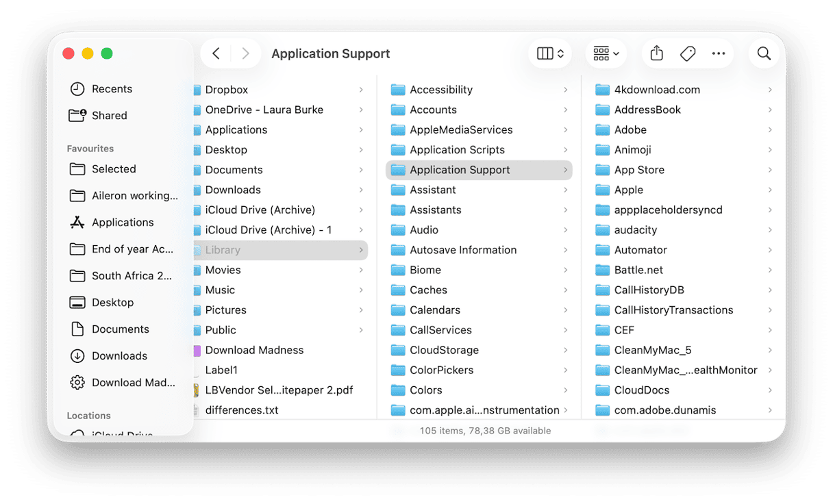Select the Download Madness purple-tagged folder
The height and width of the screenshot is (504, 833).
click(x=255, y=350)
